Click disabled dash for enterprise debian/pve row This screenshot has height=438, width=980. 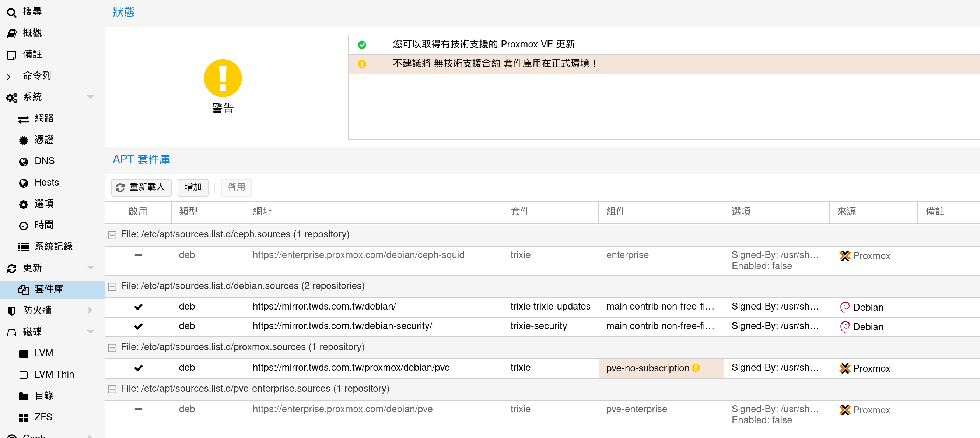pyautogui.click(x=139, y=410)
